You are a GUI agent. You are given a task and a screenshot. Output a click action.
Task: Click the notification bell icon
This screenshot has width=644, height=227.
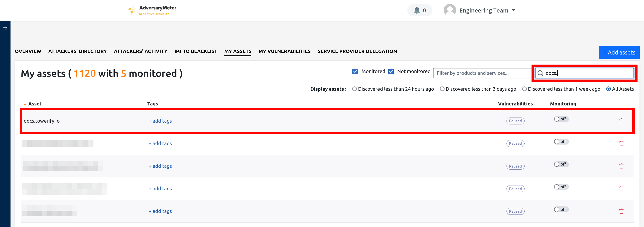pos(417,10)
